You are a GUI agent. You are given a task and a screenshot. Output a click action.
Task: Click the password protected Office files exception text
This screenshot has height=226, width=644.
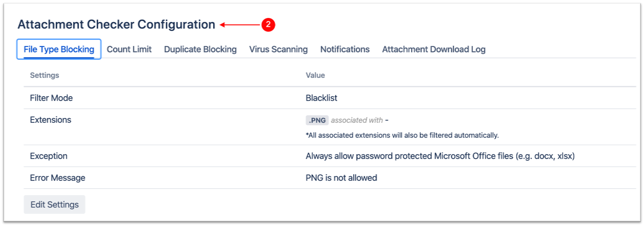440,156
